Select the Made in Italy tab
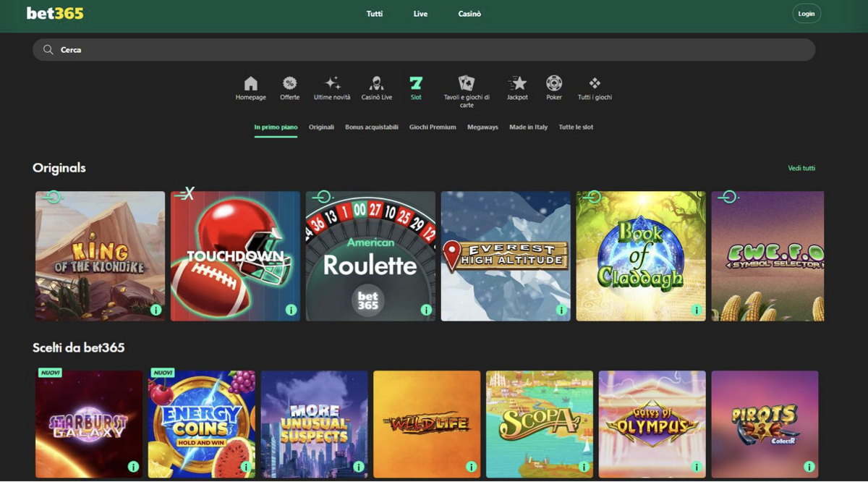This screenshot has width=868, height=482. [528, 127]
